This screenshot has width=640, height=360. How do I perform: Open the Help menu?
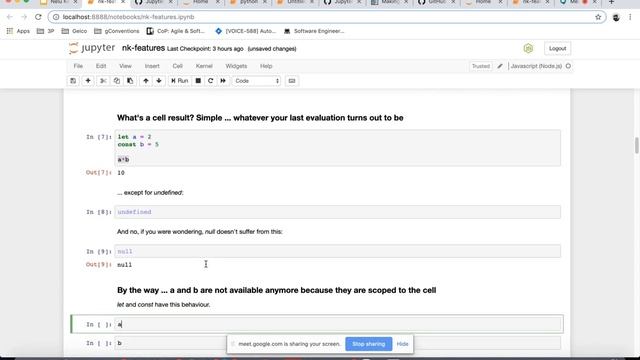click(266, 66)
